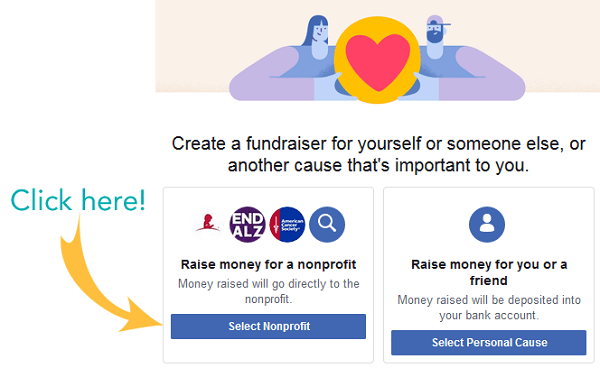This screenshot has height=368, width=600.
Task: Click the 'Raise money for a nonprofit' heading
Action: click(268, 264)
